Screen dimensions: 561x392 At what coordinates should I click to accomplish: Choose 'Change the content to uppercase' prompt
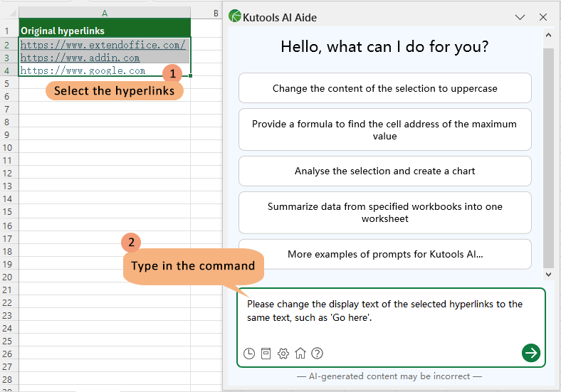coord(384,88)
